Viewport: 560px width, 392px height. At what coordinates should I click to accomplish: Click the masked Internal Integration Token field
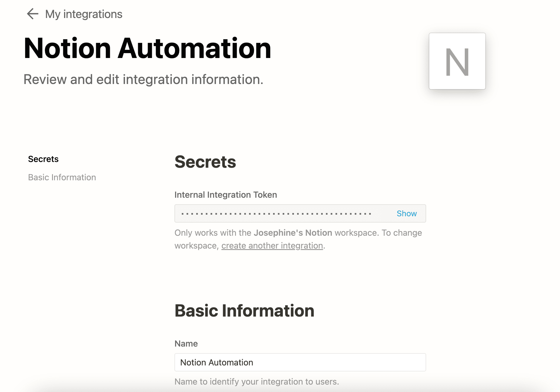tap(300, 213)
